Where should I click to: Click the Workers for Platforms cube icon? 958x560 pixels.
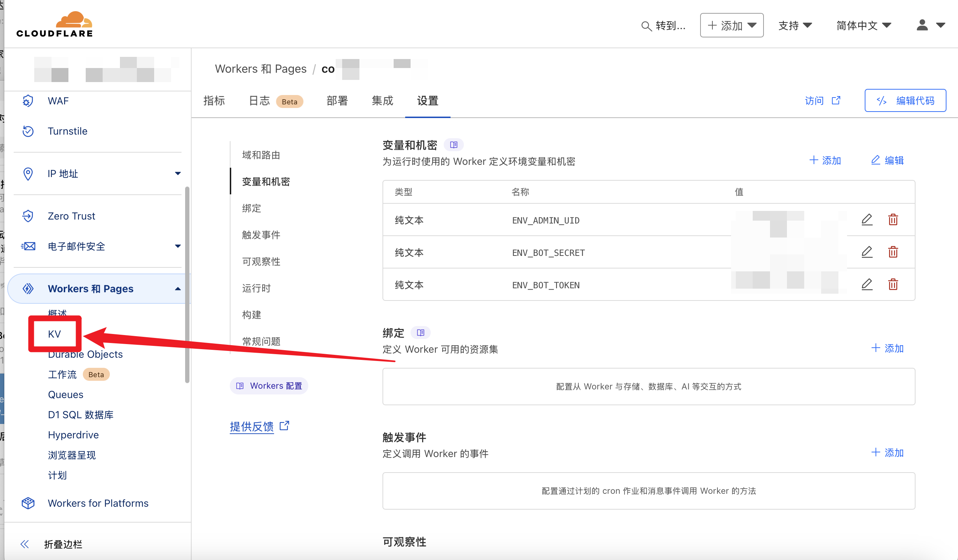click(28, 503)
